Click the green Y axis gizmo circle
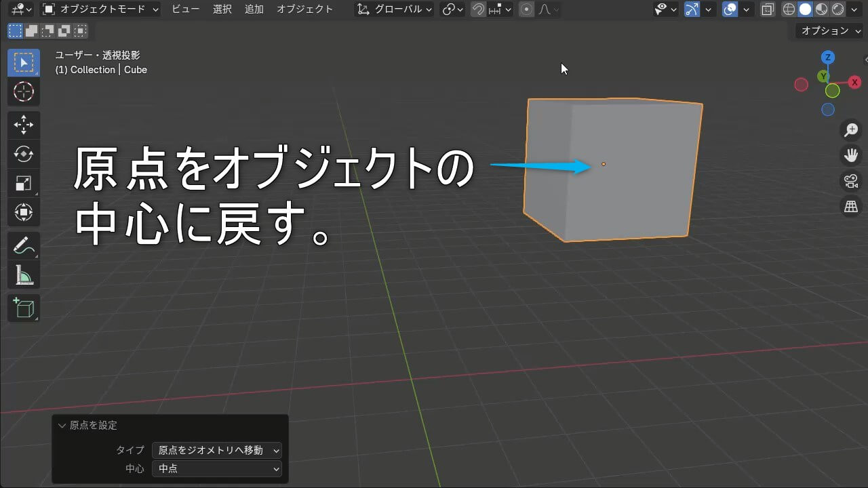Screen dimensions: 868x488 pyautogui.click(x=823, y=76)
